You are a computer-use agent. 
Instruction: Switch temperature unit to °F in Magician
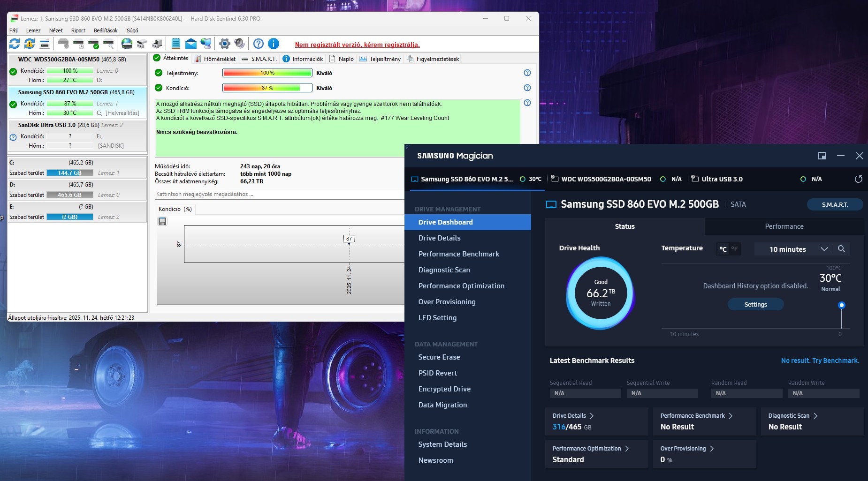[x=734, y=249]
